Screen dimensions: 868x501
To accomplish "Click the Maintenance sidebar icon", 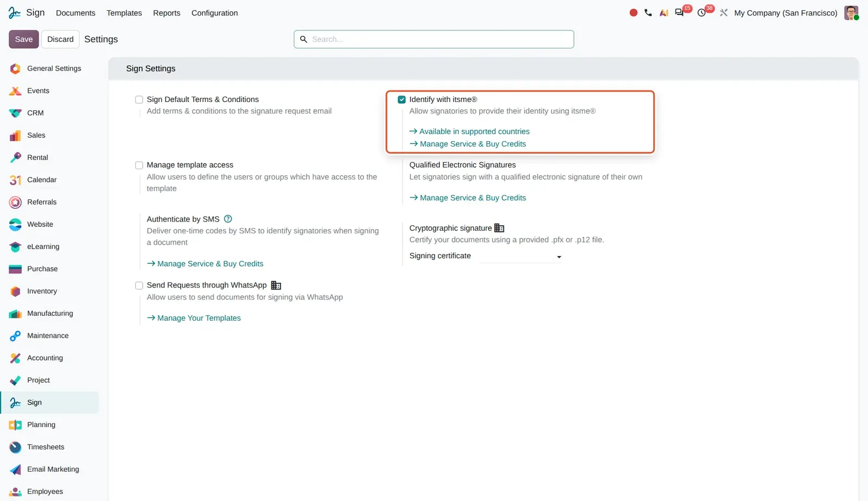I will (15, 335).
